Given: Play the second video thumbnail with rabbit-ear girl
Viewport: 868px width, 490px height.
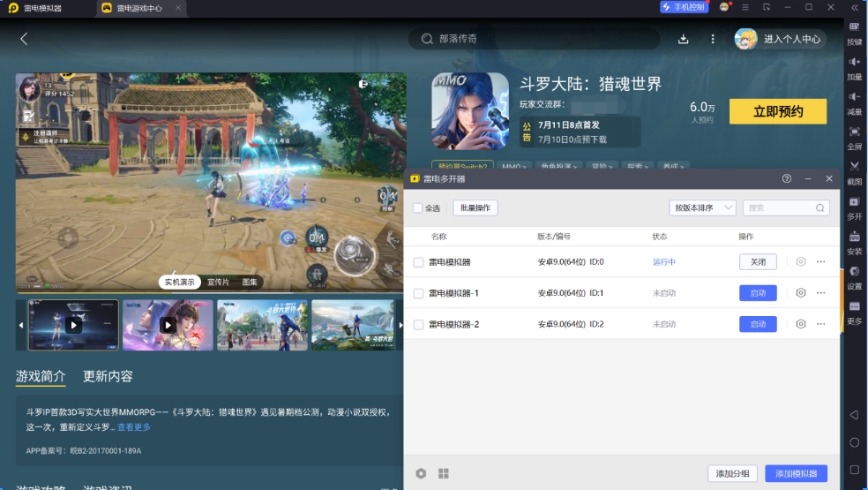Looking at the screenshot, I should coord(168,325).
